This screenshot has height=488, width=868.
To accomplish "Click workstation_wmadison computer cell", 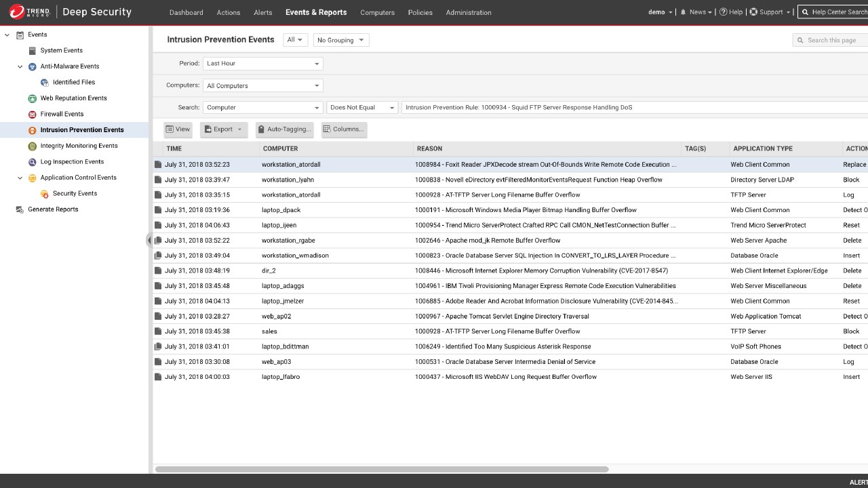I will tap(296, 256).
